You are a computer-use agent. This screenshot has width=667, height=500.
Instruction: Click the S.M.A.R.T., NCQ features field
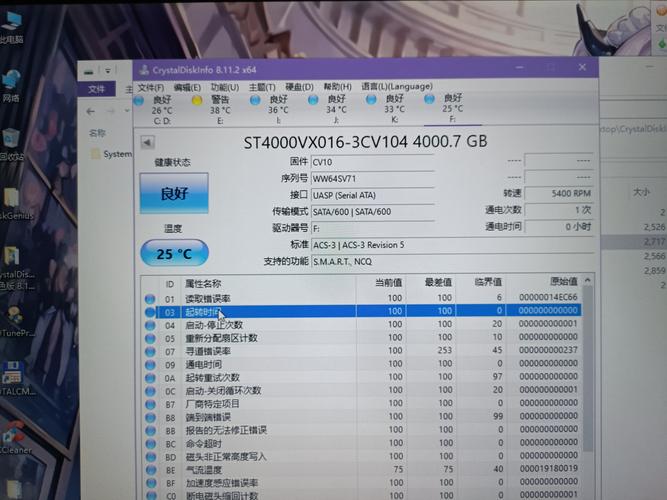[x=452, y=262]
